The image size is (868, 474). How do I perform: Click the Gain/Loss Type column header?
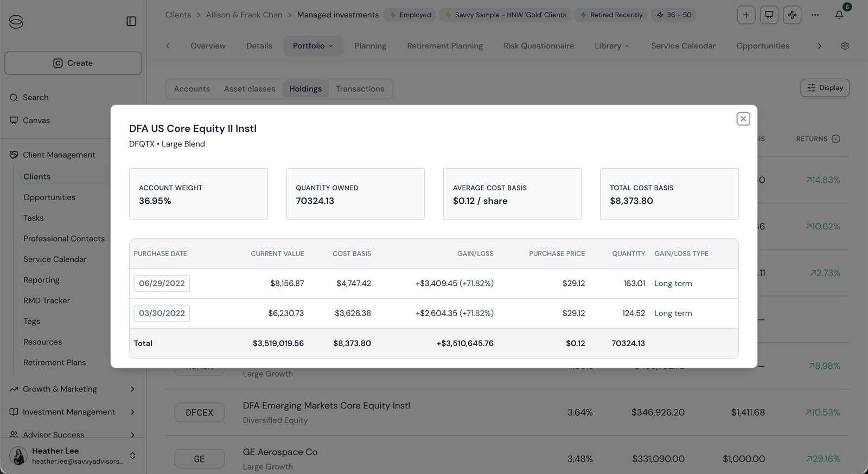681,254
